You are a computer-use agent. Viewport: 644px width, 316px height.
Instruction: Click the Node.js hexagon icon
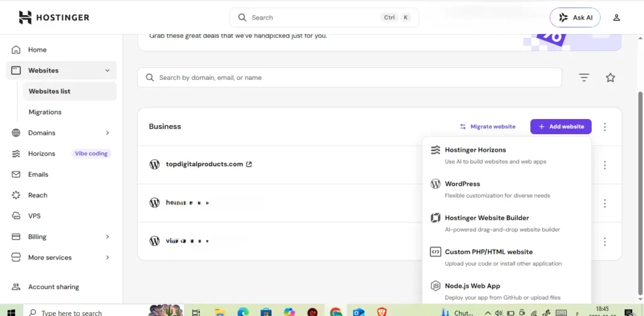pyautogui.click(x=435, y=286)
